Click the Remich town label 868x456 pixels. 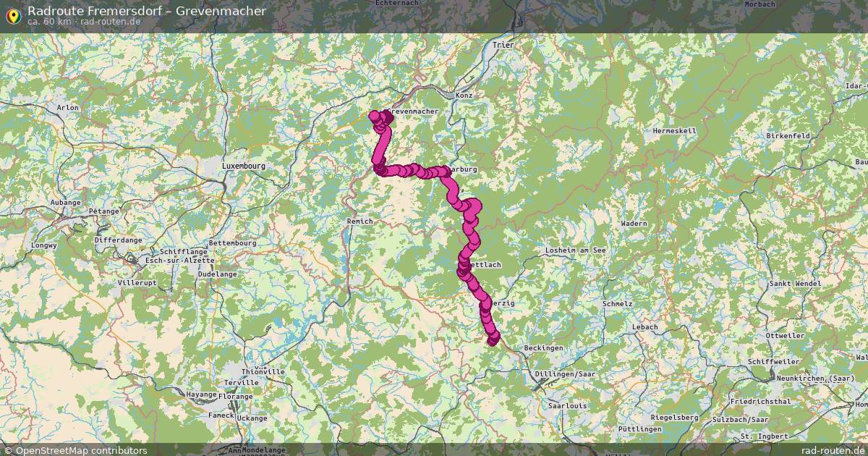(x=360, y=221)
